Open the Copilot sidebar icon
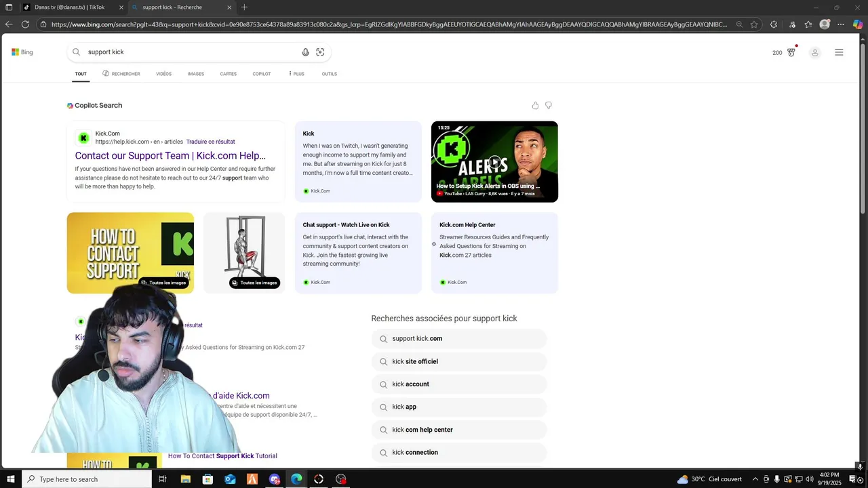The width and height of the screenshot is (868, 488). tap(858, 24)
